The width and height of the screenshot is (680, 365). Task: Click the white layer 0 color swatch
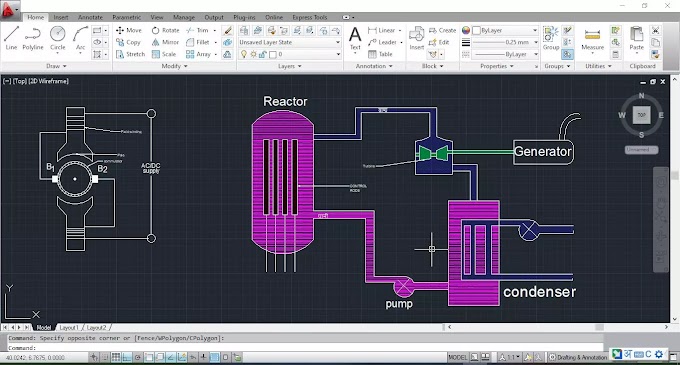[x=273, y=54]
